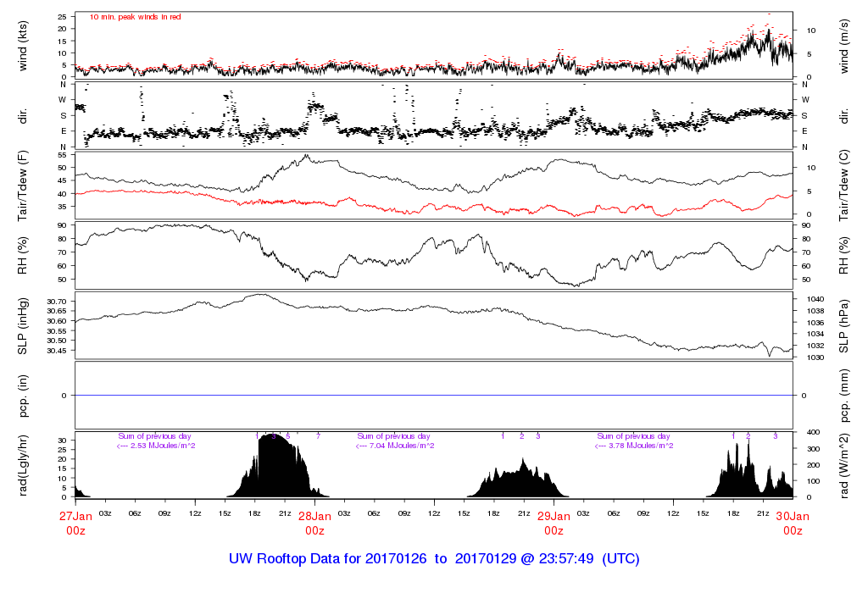Select the '400' radiation tick label
Image resolution: width=868 pixels, height=593 pixels.
[813, 432]
